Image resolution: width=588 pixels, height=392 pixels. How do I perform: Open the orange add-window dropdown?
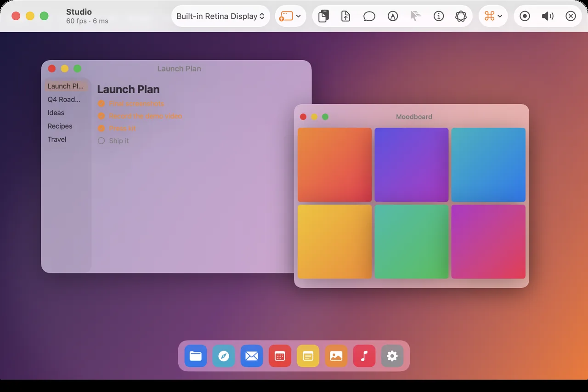point(290,16)
